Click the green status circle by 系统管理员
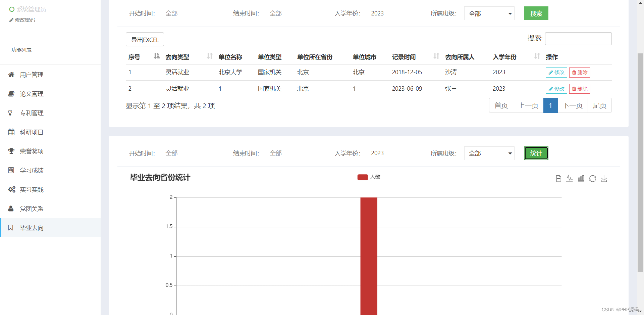644x315 pixels. point(12,9)
